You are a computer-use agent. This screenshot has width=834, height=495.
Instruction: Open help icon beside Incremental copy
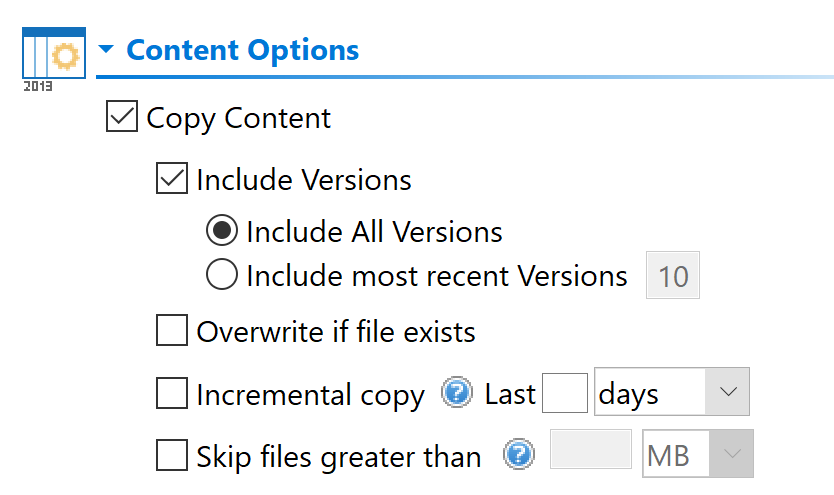point(457,393)
